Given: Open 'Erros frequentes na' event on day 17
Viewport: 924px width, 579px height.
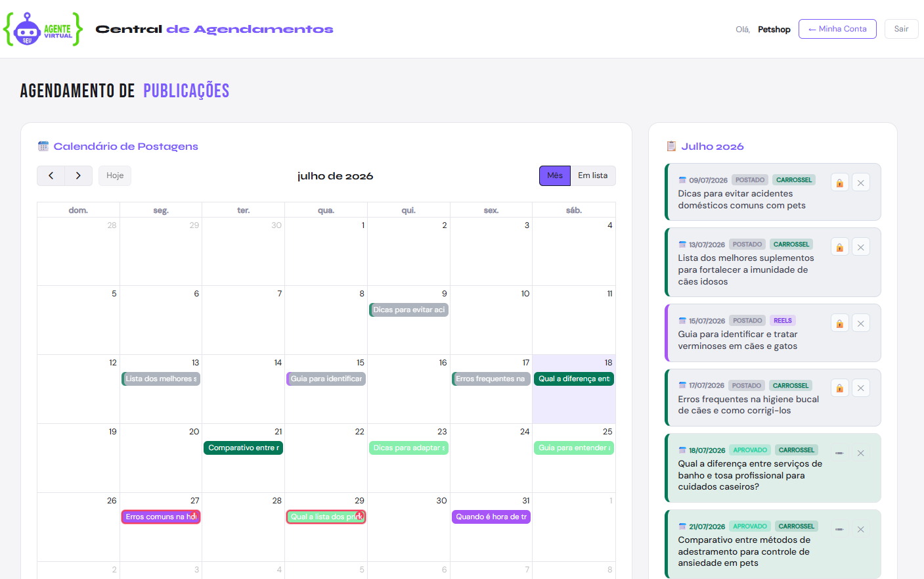Looking at the screenshot, I should 491,379.
